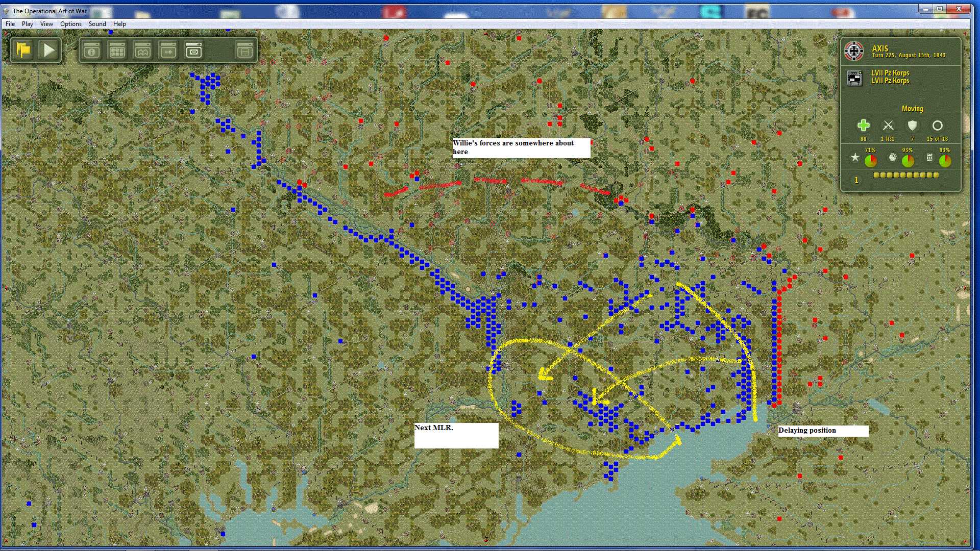Open the arrow movement panel icon
Viewport: 980px width, 551px height.
point(168,50)
